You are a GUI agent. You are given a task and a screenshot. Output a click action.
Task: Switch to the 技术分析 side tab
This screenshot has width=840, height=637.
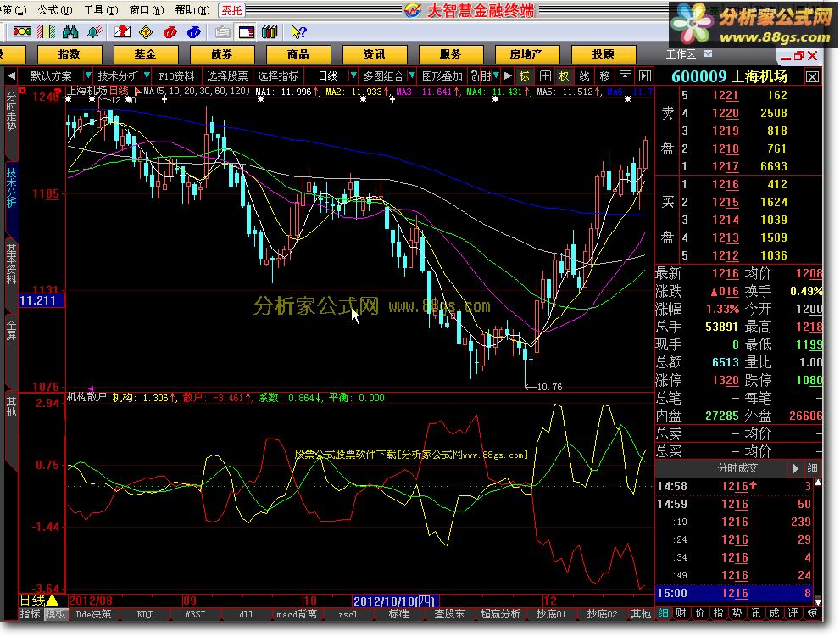11,187
